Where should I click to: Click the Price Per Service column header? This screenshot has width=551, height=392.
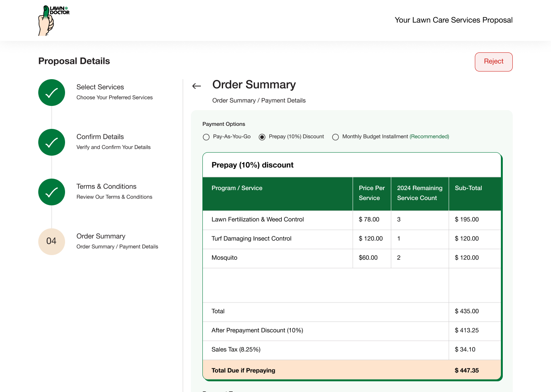coord(372,193)
